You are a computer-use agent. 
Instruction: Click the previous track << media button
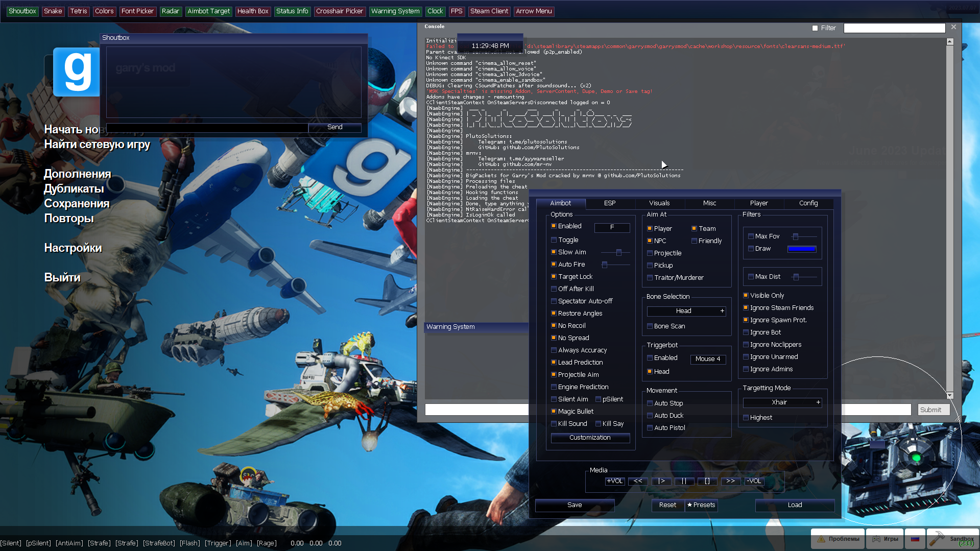pyautogui.click(x=638, y=481)
